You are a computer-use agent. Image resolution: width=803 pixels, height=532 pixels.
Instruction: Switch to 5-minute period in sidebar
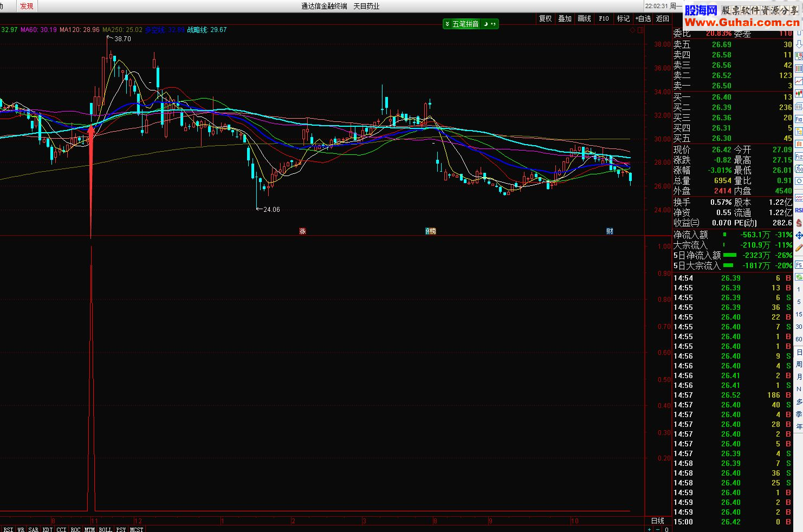tap(799, 302)
